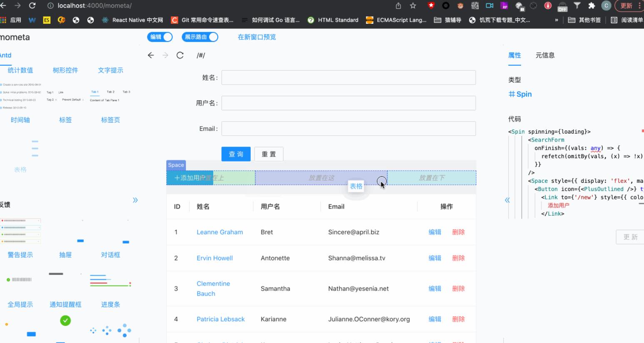
Task: Click 删除 for Leanne Graham's row
Action: click(x=458, y=232)
